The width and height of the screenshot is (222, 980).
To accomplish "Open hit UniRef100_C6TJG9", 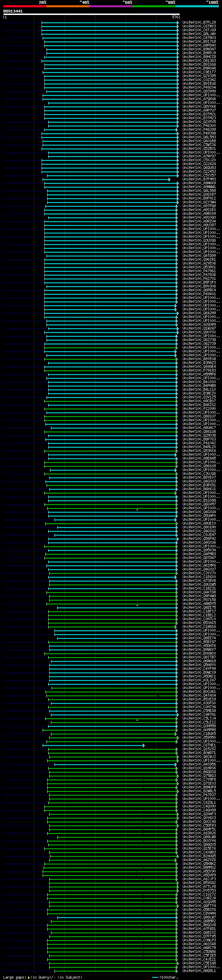I will pos(199,30).
